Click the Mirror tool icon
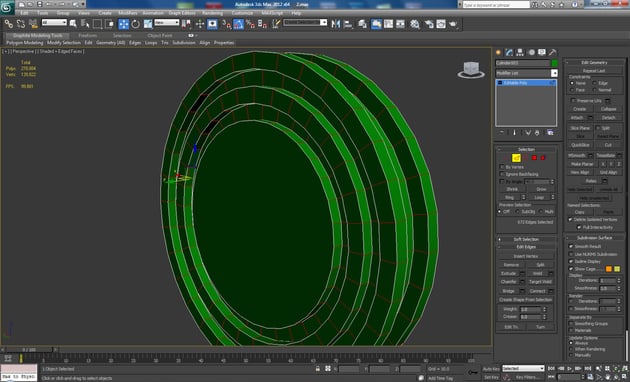630x382 pixels. coord(335,24)
